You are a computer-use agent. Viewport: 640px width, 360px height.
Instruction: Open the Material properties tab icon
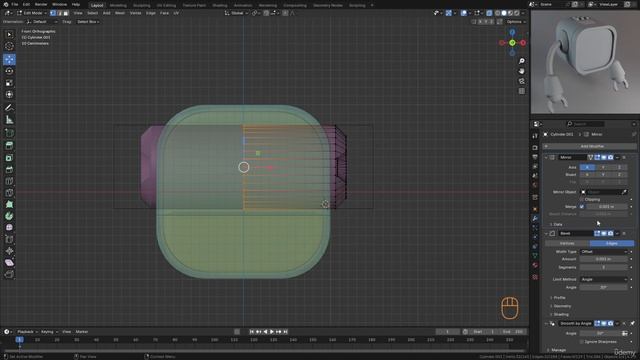click(x=535, y=265)
